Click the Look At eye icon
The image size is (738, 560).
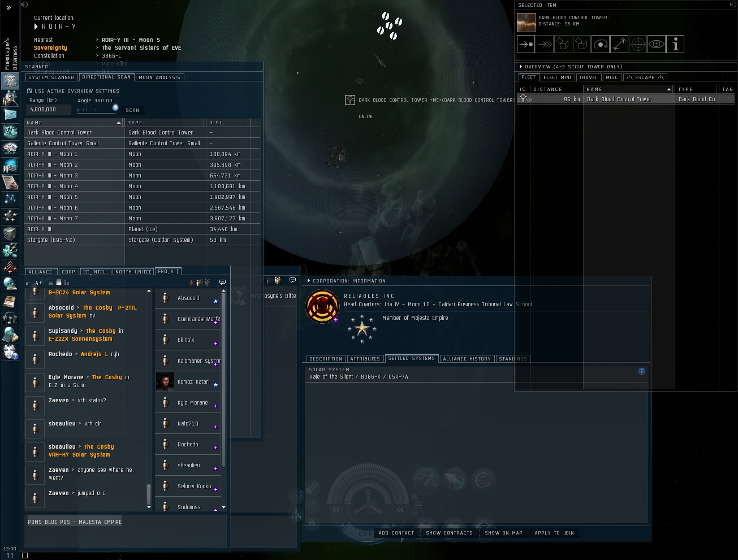pos(657,44)
